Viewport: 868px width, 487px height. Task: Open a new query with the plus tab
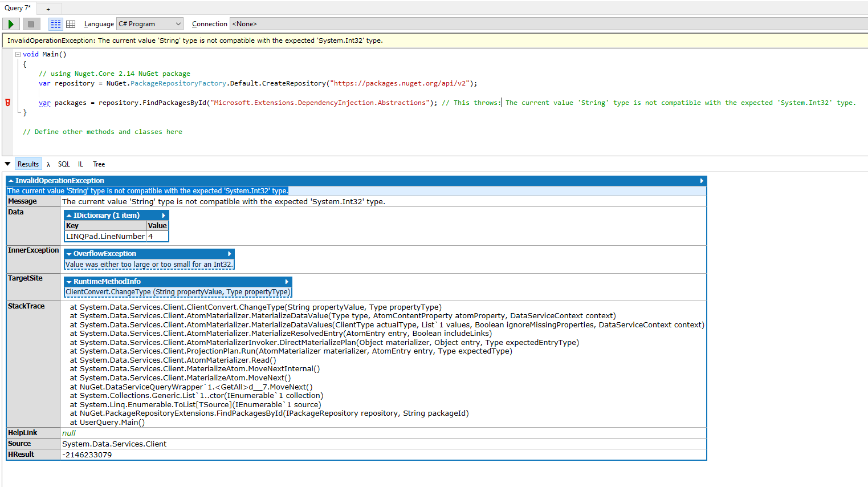[x=48, y=9]
